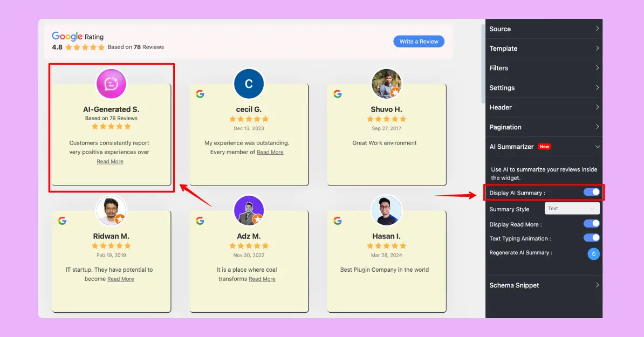Click Read More on AI-Generated summary card

[110, 162]
